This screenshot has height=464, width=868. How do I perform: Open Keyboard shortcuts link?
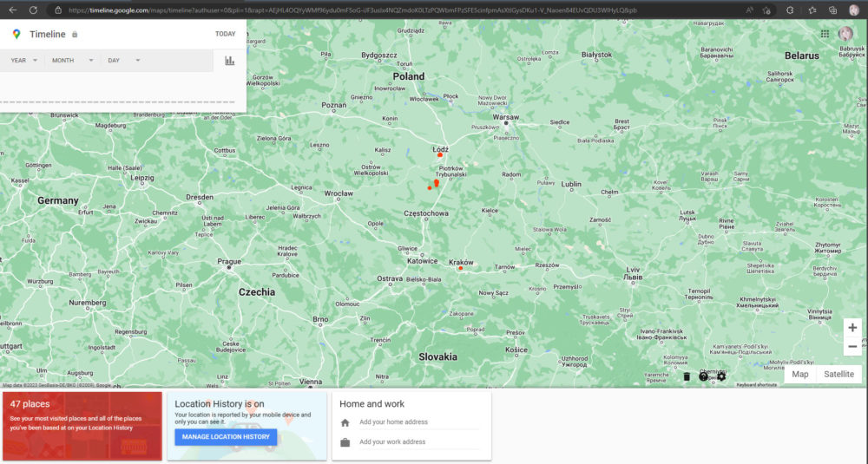point(756,385)
